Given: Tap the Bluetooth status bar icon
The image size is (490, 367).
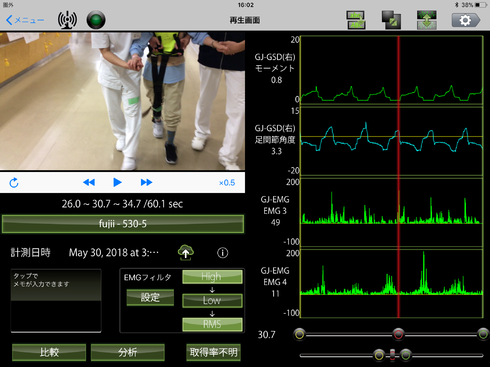Looking at the screenshot, I should 457,5.
